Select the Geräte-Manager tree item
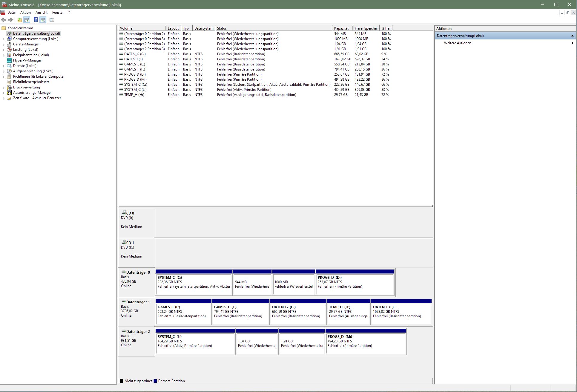577x392 pixels. click(x=26, y=44)
